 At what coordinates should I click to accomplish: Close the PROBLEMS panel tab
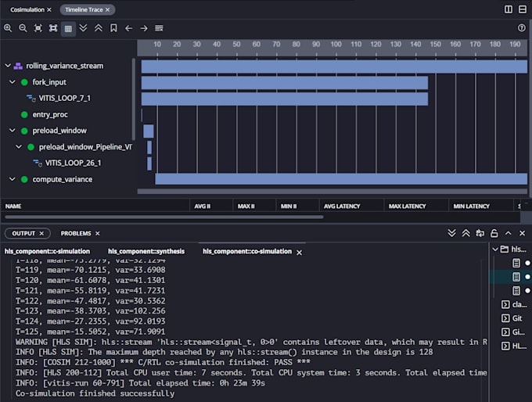coord(97,233)
